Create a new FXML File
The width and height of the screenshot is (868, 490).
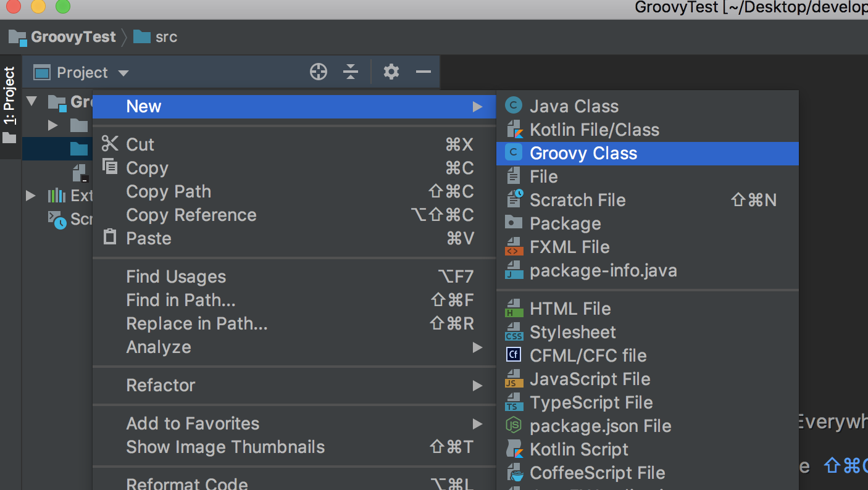(x=647, y=247)
